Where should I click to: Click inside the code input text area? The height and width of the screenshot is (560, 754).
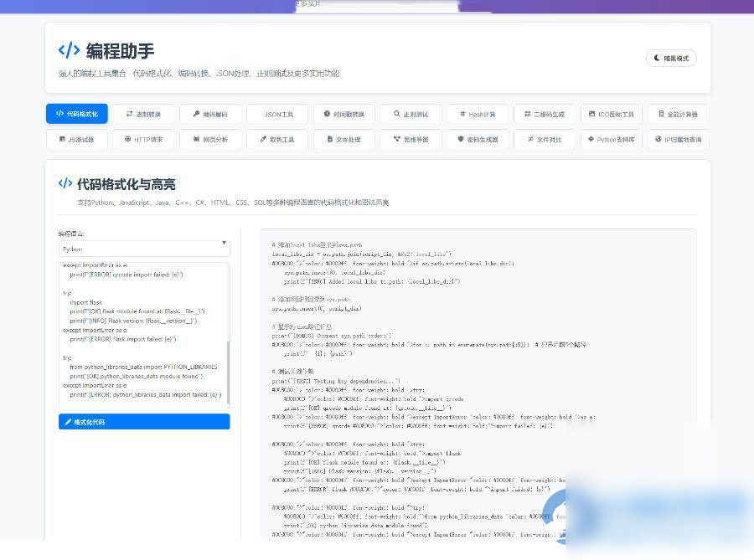(143, 335)
